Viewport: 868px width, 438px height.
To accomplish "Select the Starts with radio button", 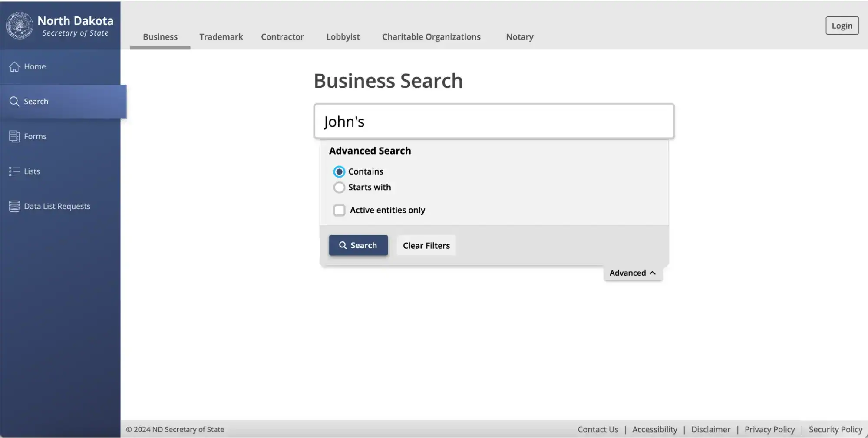I will coord(339,187).
